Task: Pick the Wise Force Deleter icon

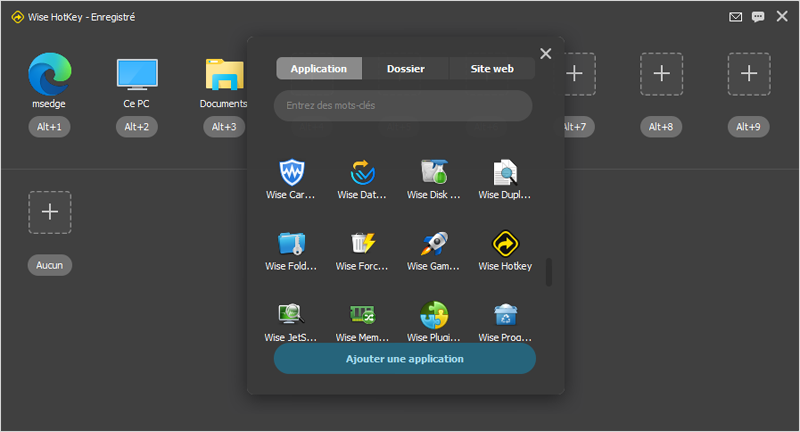Action: pyautogui.click(x=362, y=243)
